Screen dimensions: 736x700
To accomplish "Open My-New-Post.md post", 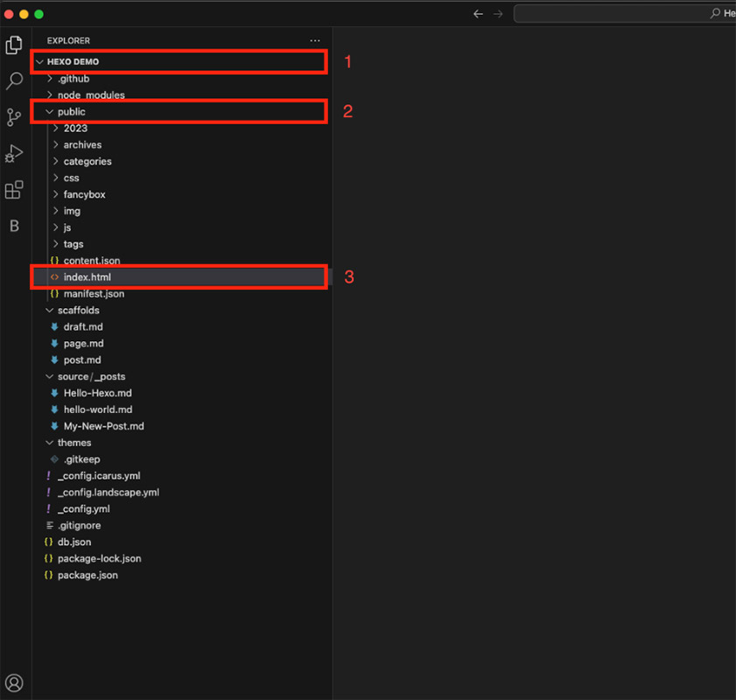I will pos(182,426).
